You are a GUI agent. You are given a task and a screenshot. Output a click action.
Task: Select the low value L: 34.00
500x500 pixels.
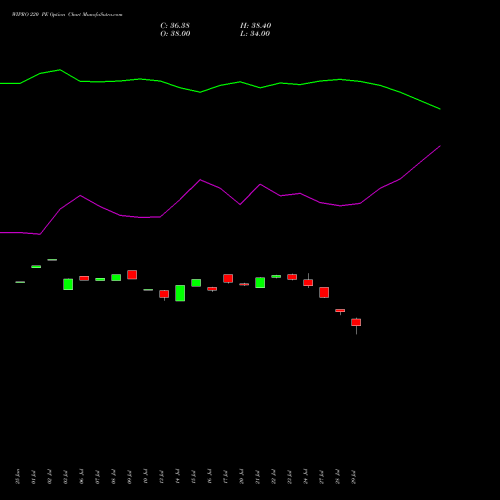pyautogui.click(x=255, y=34)
